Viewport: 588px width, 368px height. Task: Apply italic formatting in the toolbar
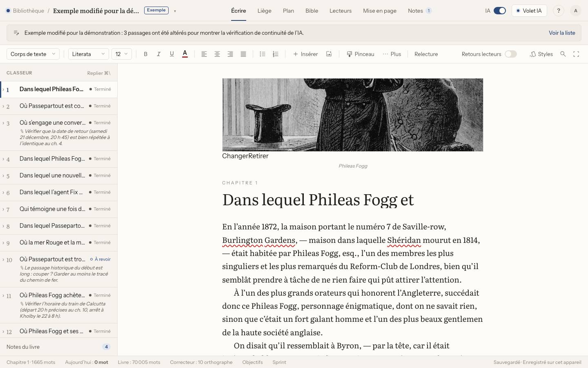(x=158, y=54)
